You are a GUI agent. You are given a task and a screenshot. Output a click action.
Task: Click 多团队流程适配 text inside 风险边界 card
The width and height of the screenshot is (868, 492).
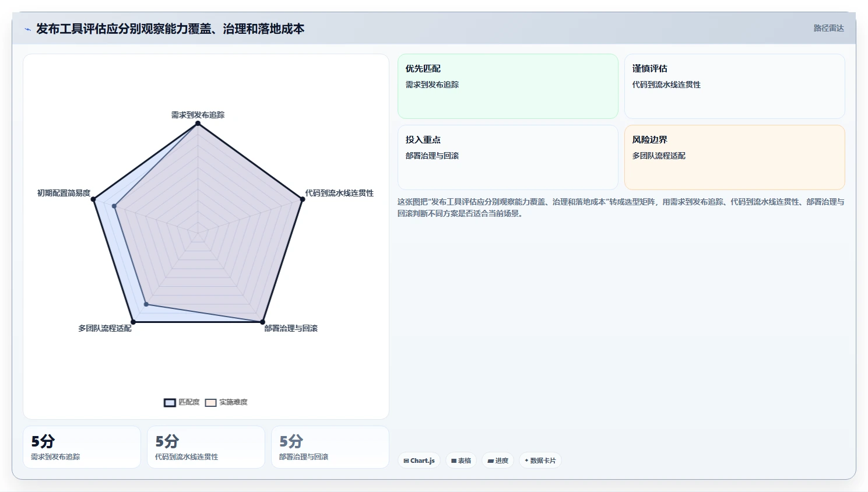coord(659,156)
